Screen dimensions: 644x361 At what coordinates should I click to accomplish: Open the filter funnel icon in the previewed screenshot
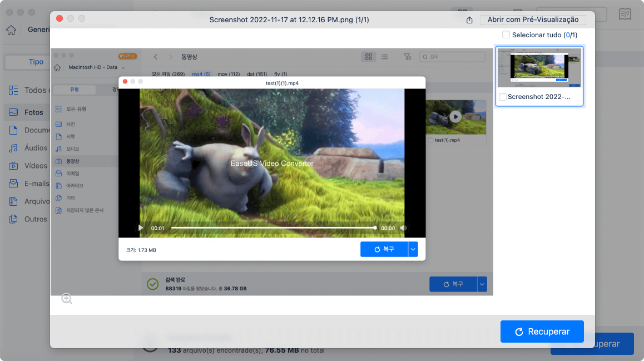pyautogui.click(x=407, y=57)
